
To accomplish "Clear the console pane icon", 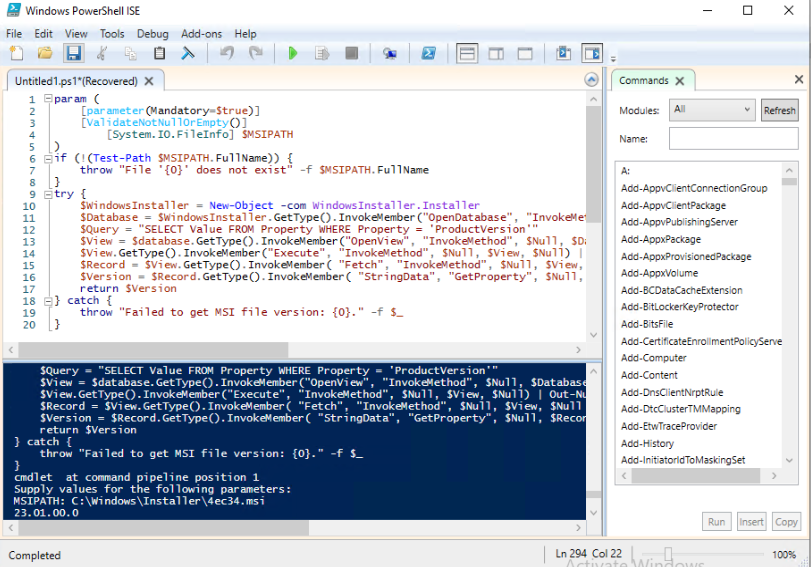I will pyautogui.click(x=187, y=53).
